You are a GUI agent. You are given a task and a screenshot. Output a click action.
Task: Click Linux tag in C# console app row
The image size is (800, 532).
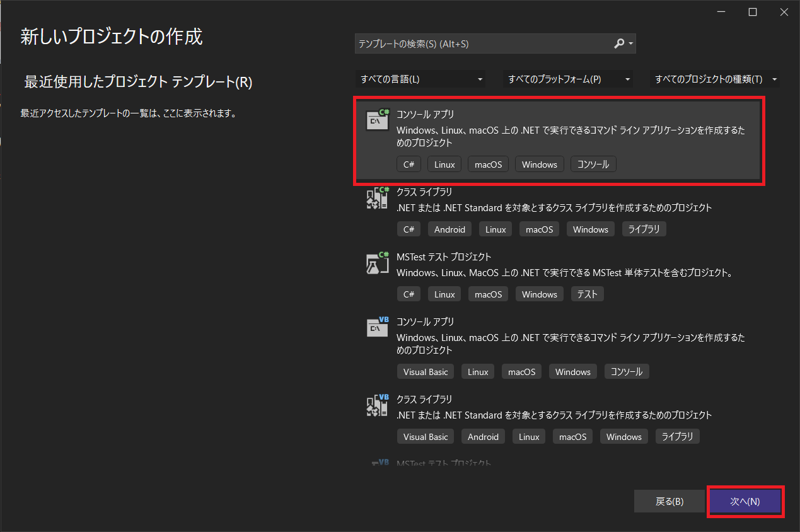pyautogui.click(x=444, y=165)
